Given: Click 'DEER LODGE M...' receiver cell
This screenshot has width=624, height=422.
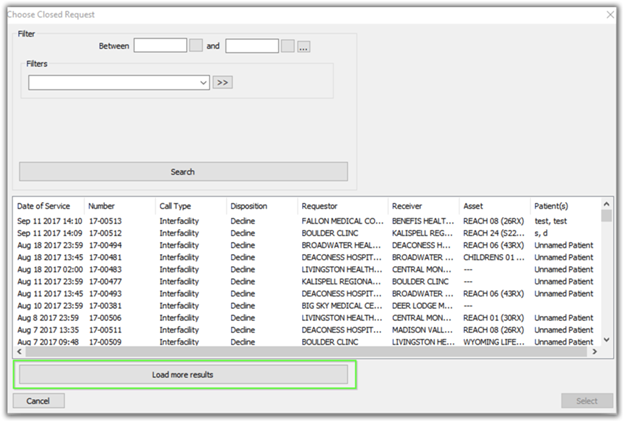Looking at the screenshot, I should [422, 306].
